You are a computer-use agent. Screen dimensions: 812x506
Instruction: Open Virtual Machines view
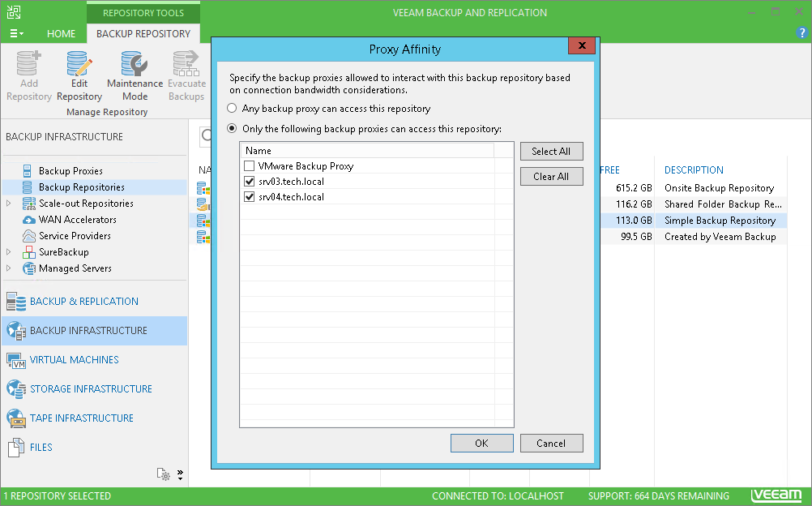pyautogui.click(x=74, y=360)
